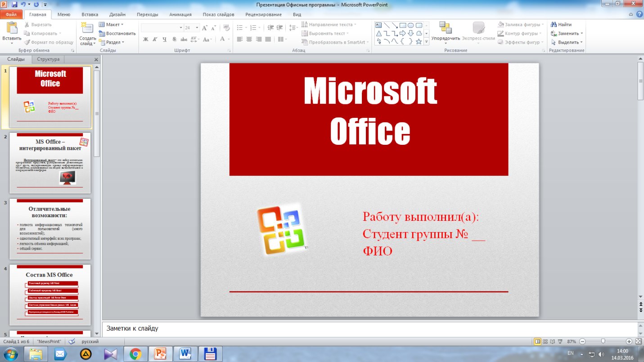Select slide 4 thumbnail Состав MS Office
The width and height of the screenshot is (644, 362).
[50, 295]
